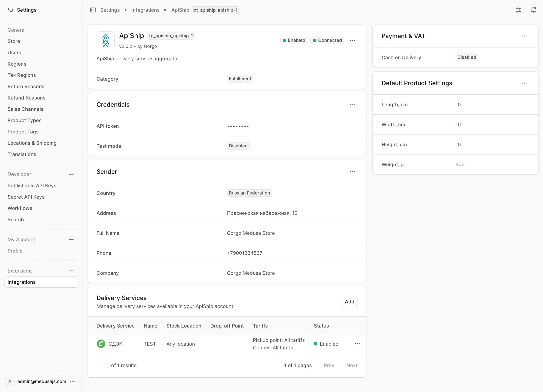Open admin@medusajs.com account options menu
Image resolution: width=543 pixels, height=392 pixels.
[72, 381]
